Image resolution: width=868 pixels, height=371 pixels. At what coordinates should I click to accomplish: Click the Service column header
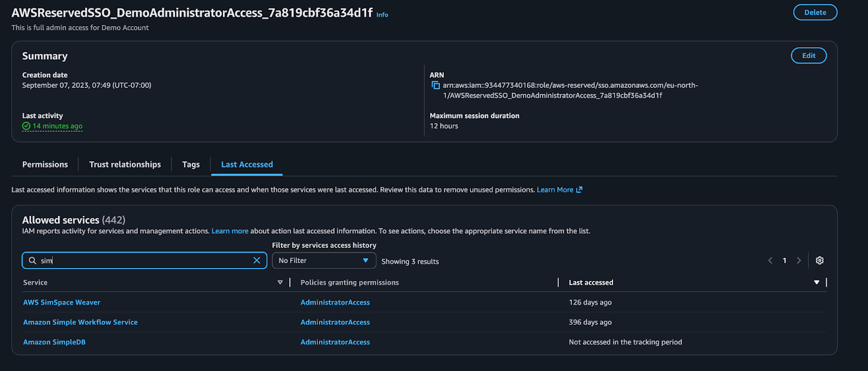tap(35, 283)
